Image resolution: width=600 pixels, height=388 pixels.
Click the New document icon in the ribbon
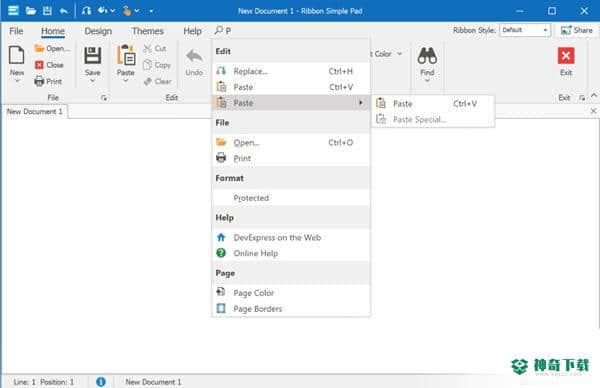coord(16,55)
